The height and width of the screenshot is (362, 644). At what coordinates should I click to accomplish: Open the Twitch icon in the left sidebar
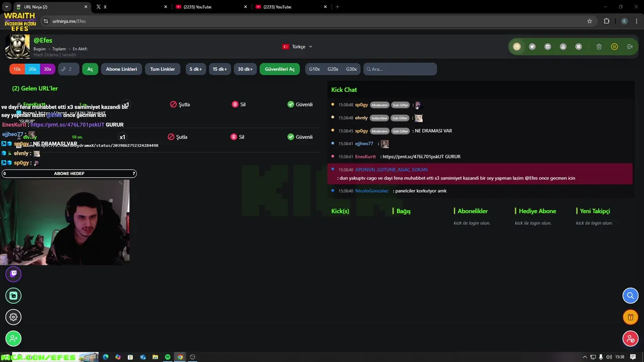pyautogui.click(x=14, y=274)
